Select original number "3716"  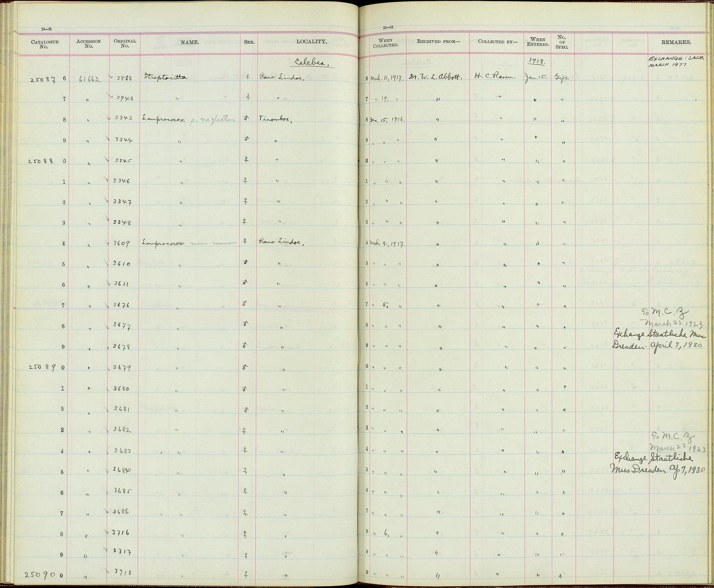click(121, 532)
